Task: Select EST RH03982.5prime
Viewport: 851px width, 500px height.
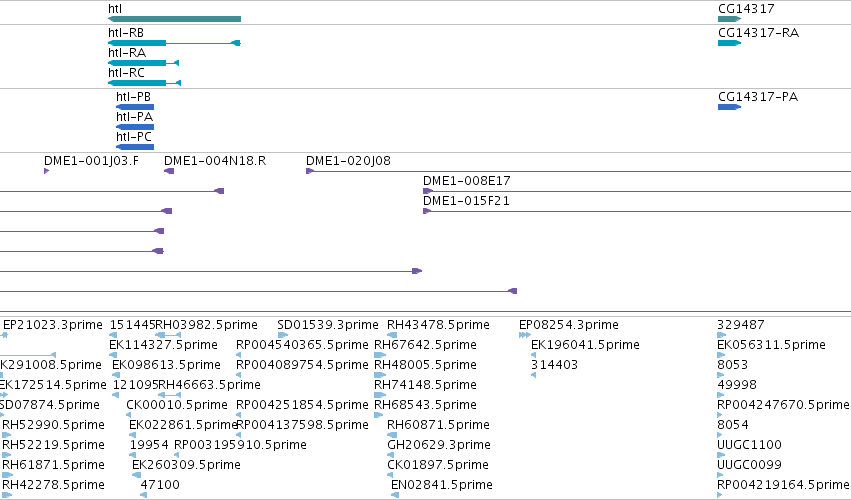Action: (x=207, y=325)
